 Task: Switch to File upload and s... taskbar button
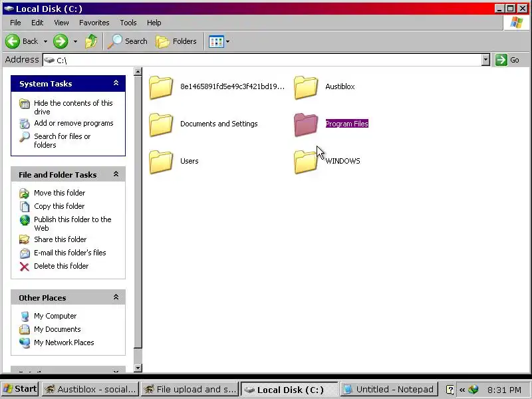190,389
